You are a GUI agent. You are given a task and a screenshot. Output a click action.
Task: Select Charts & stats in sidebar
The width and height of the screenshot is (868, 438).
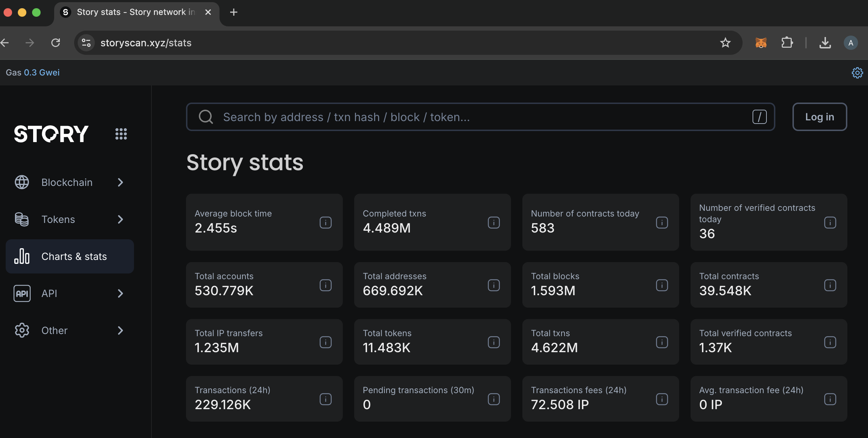[x=70, y=256]
